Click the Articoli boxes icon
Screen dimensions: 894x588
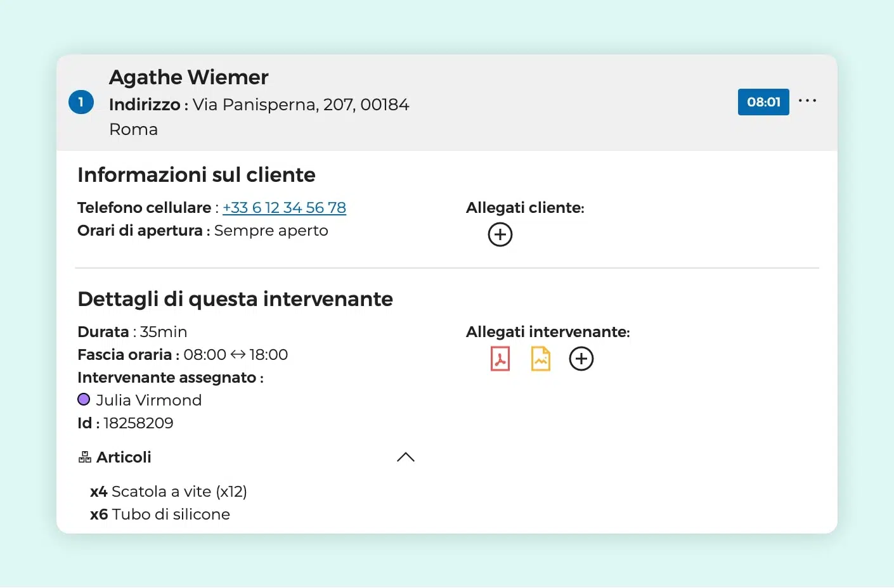point(84,457)
